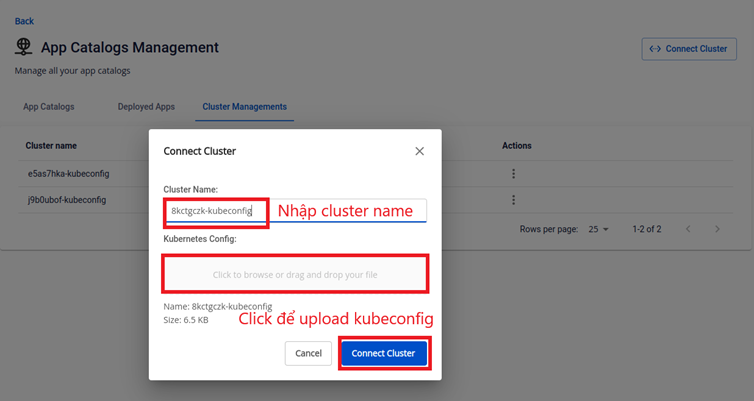This screenshot has height=401, width=754.
Task: Open actions menu for e5as7hka-kubeconfig cluster
Action: point(514,173)
